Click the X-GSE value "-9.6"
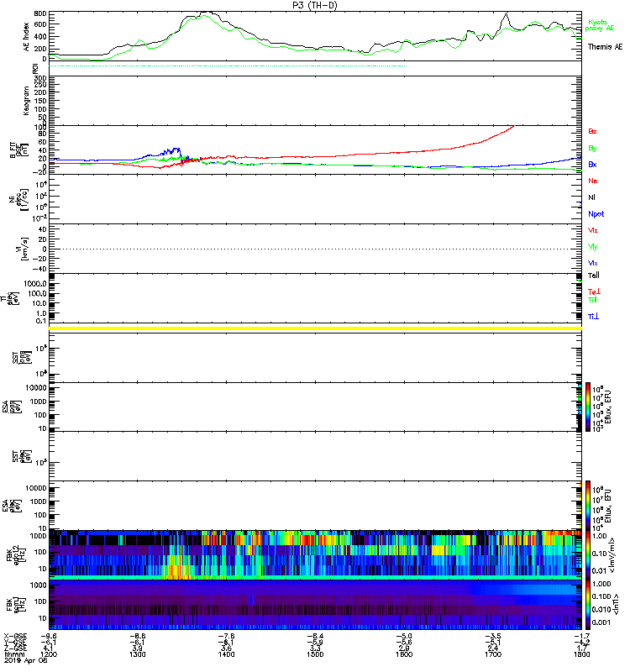Screen dimensions: 630x672 pos(49,636)
